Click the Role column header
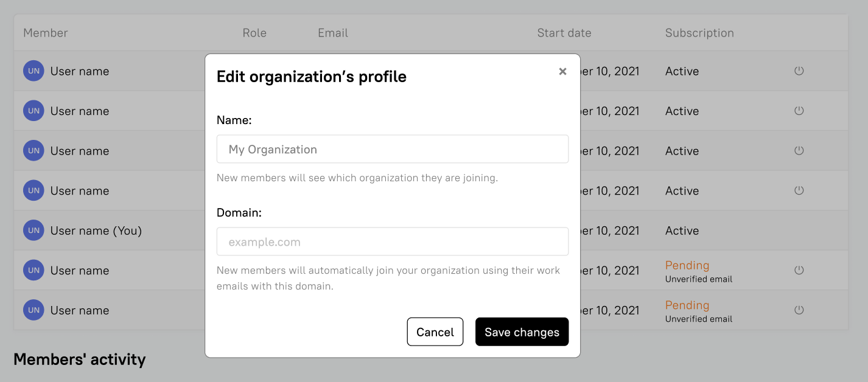The height and width of the screenshot is (382, 868). click(x=254, y=33)
